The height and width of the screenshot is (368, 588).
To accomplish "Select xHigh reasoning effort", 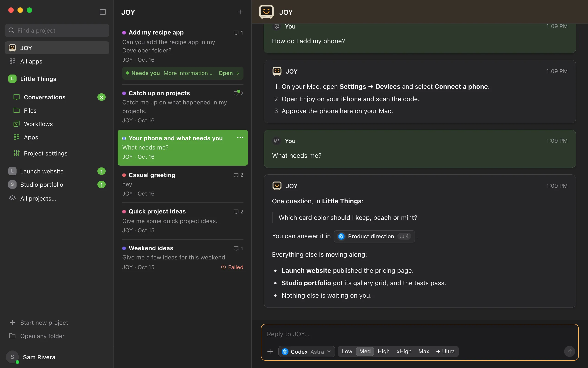I will point(404,351).
